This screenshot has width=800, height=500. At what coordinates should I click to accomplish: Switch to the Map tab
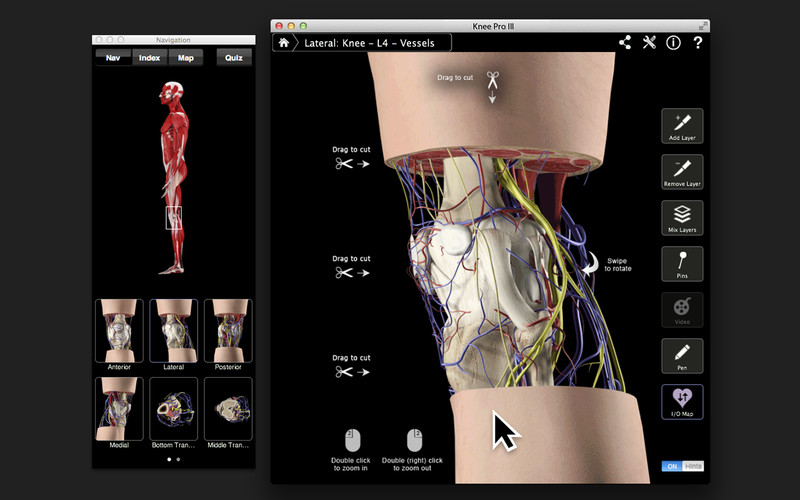tap(185, 58)
